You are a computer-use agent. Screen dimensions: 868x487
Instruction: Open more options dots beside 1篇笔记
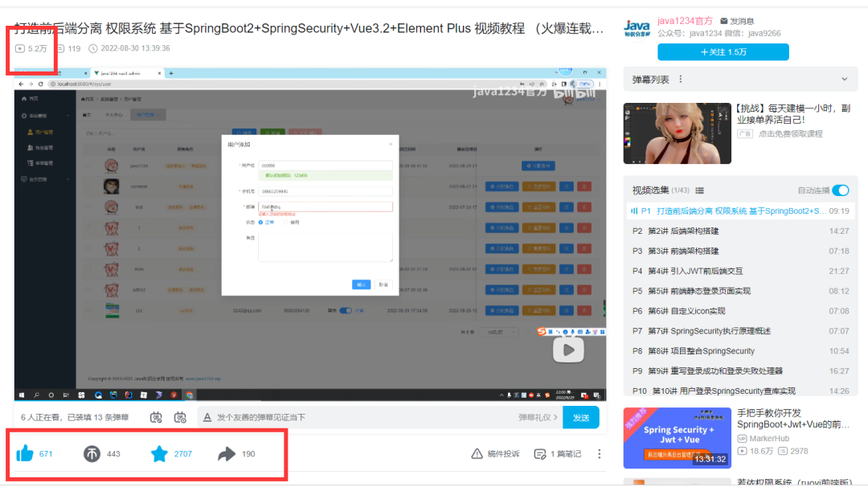[x=599, y=454]
